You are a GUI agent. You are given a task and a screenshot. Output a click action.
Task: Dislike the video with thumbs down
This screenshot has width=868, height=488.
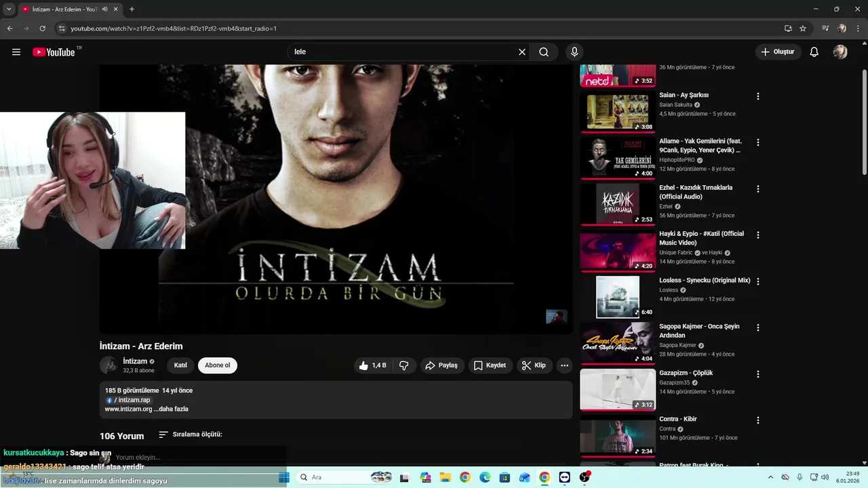(404, 365)
